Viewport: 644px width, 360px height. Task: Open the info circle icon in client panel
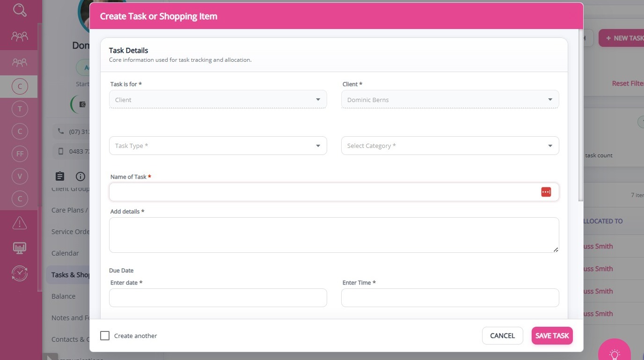pyautogui.click(x=80, y=176)
